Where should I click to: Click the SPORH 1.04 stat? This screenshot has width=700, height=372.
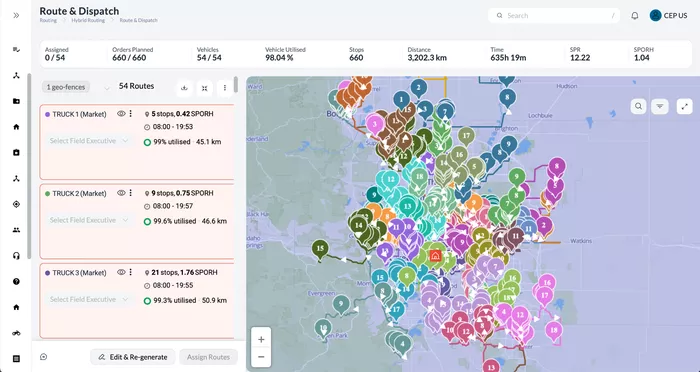pos(644,54)
